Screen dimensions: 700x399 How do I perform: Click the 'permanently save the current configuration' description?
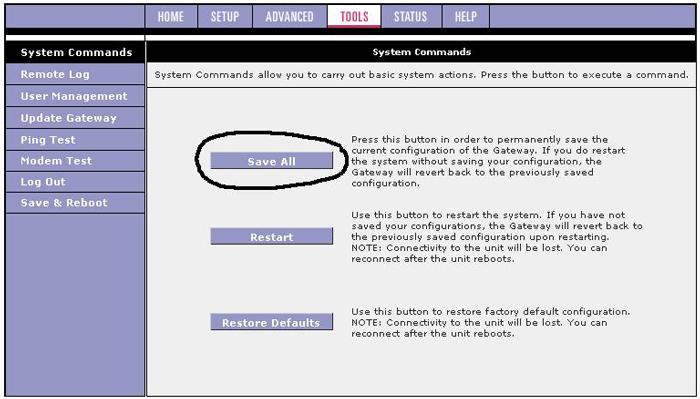(488, 161)
